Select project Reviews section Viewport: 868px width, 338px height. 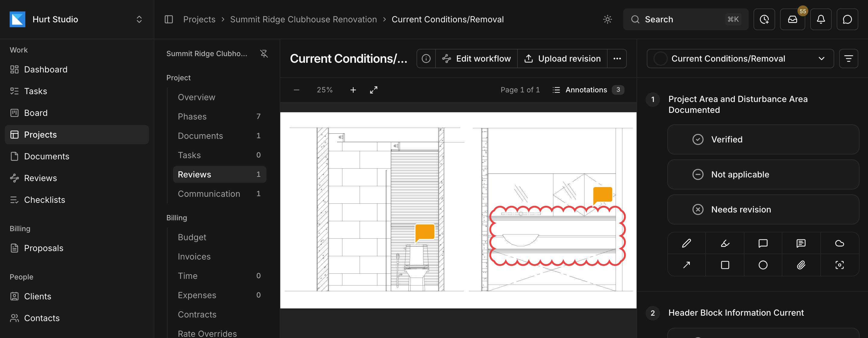[x=219, y=174]
